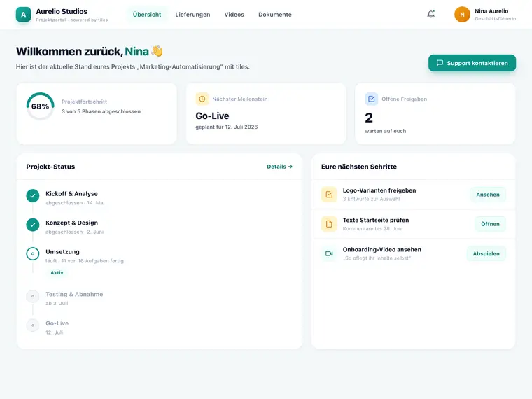
Task: Click '3 Entwürfe zur Auswahl' text
Action: [x=371, y=199]
